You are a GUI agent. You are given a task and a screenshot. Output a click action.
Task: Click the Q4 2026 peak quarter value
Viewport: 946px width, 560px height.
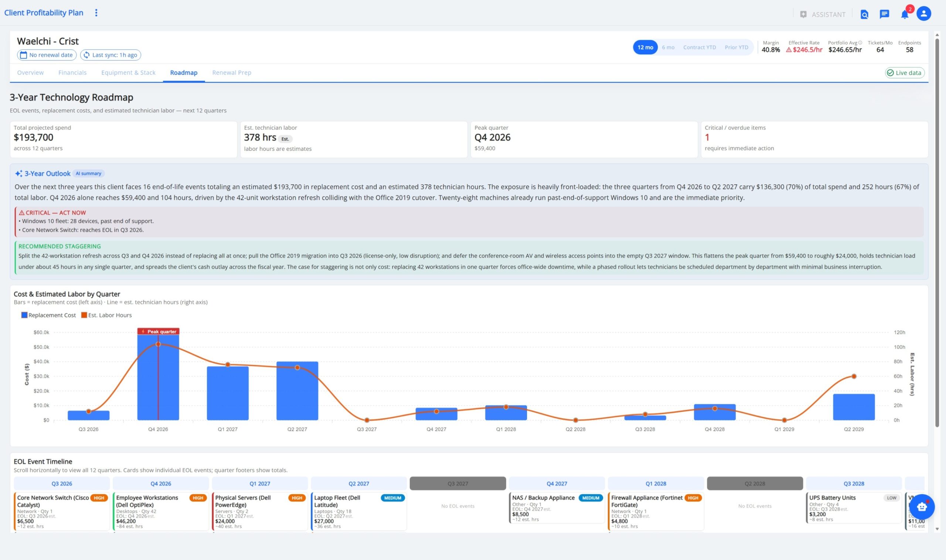492,137
